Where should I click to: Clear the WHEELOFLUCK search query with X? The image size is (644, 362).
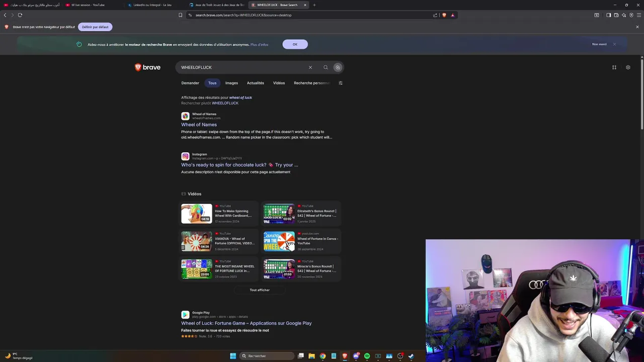310,67
